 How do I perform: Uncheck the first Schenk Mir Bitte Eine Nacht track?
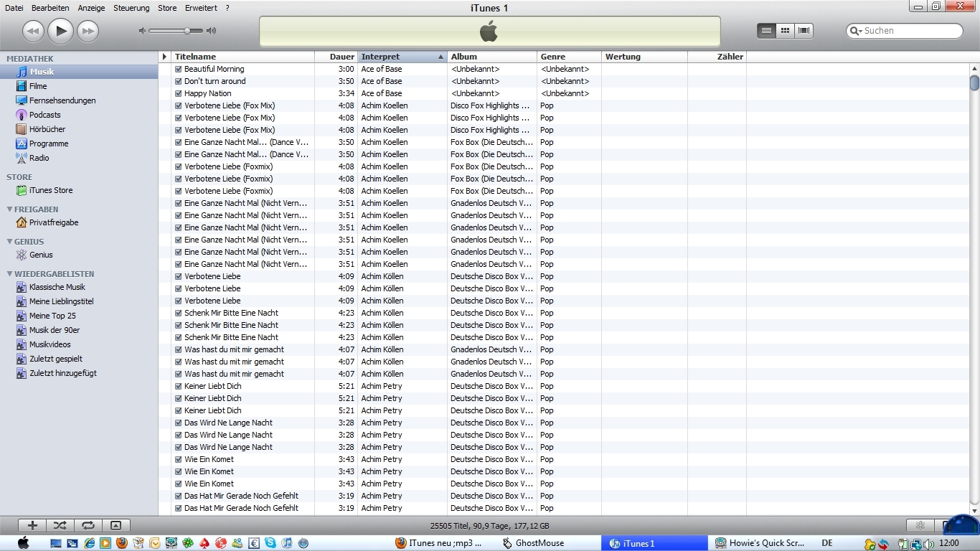coord(179,313)
